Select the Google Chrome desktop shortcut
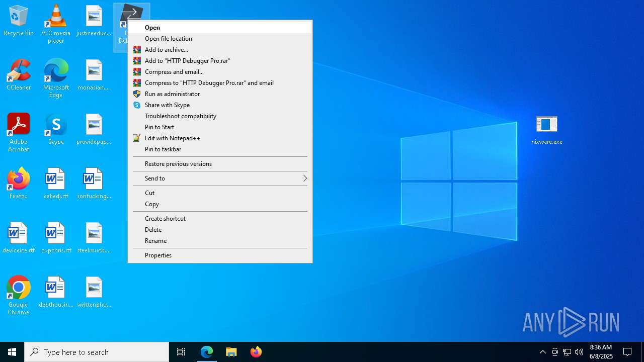The image size is (644, 362). pos(19,296)
